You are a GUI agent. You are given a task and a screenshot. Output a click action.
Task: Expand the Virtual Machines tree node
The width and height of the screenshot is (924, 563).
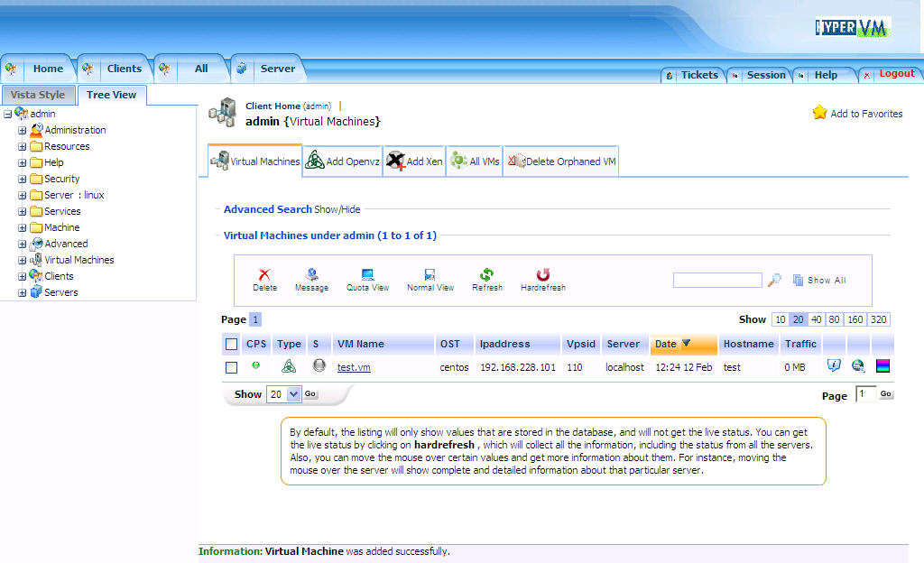[23, 260]
